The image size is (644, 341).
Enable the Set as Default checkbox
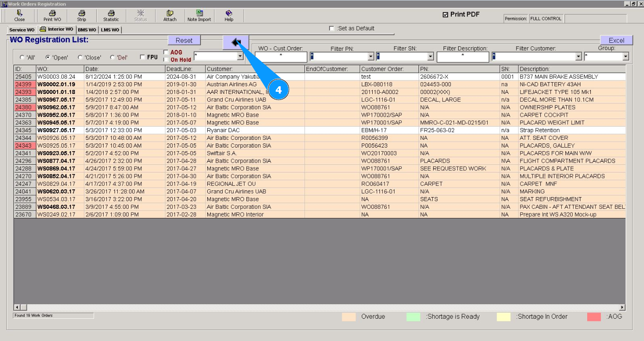pyautogui.click(x=332, y=29)
